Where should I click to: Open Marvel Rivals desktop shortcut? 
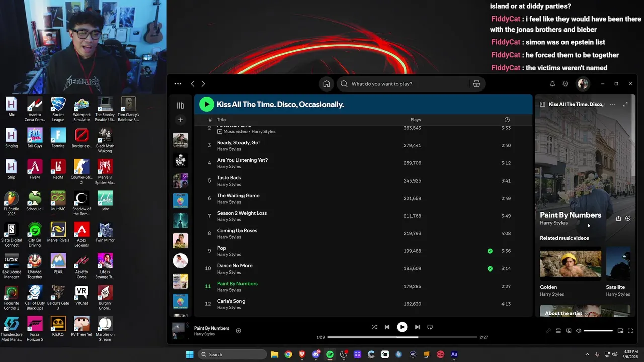click(58, 232)
